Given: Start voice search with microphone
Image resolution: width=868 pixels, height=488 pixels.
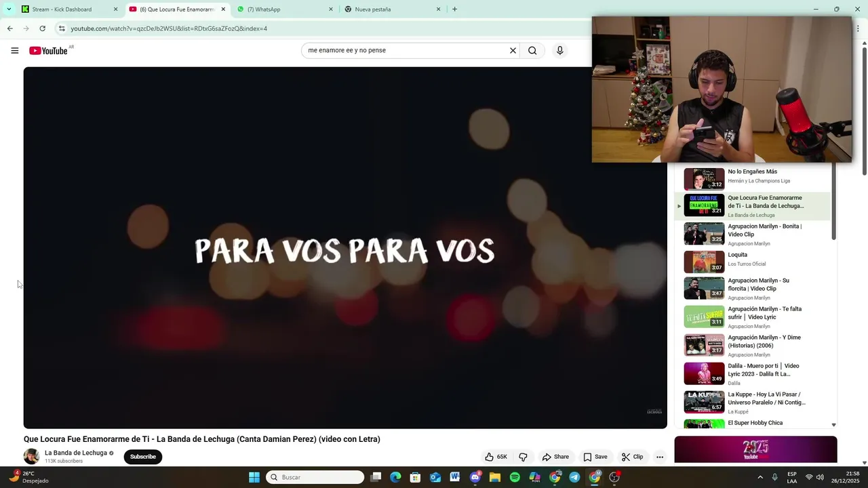Looking at the screenshot, I should (559, 50).
